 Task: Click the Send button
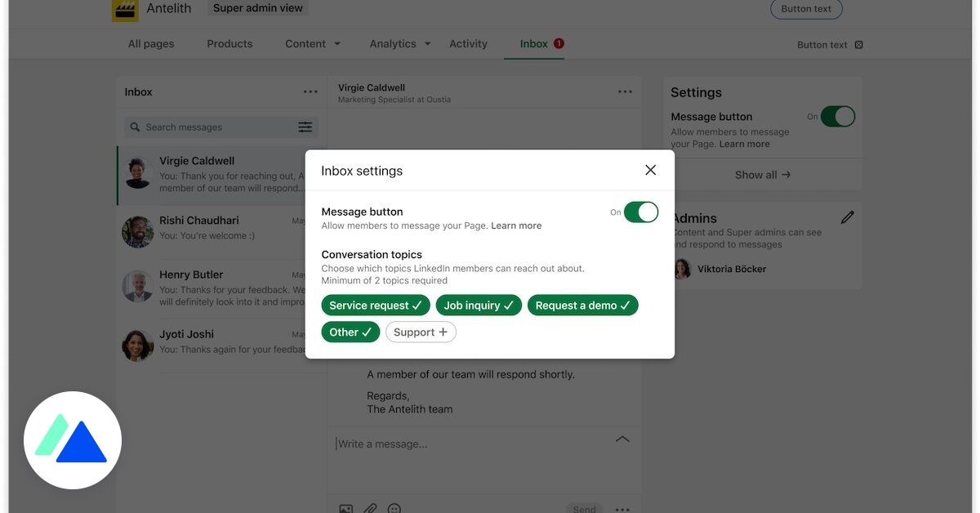(584, 508)
